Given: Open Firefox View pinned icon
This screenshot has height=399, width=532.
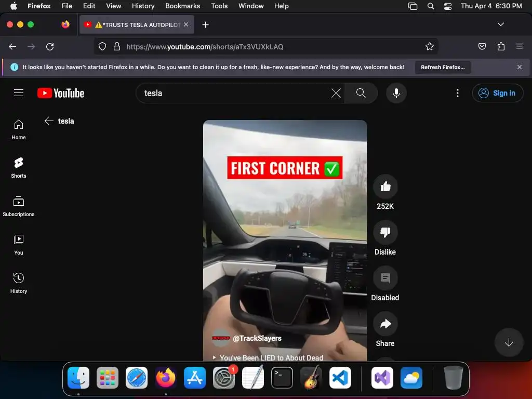Looking at the screenshot, I should (x=65, y=24).
